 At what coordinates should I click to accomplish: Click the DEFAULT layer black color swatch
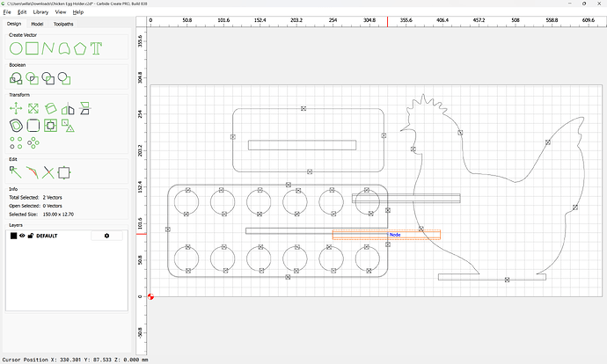[13, 236]
